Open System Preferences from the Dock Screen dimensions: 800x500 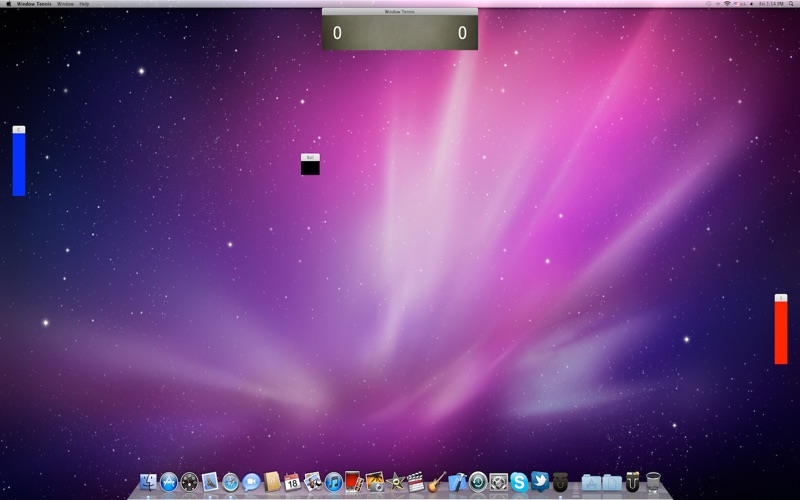point(498,482)
